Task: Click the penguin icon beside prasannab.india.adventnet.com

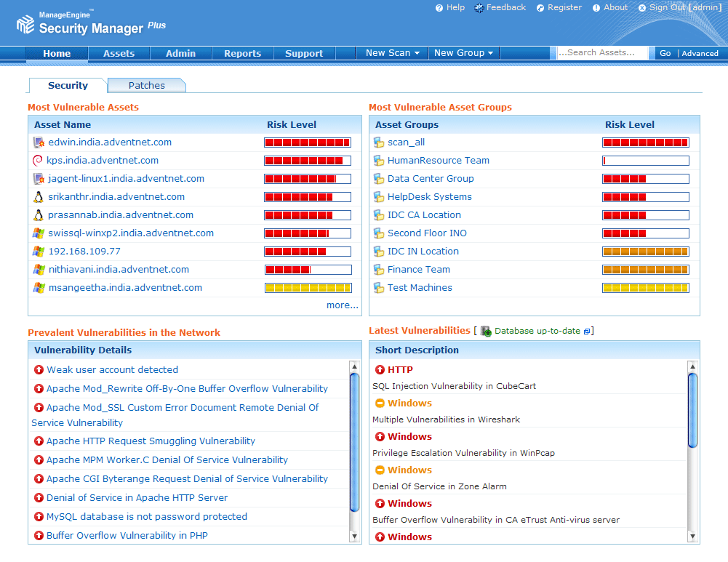Action: coord(39,215)
